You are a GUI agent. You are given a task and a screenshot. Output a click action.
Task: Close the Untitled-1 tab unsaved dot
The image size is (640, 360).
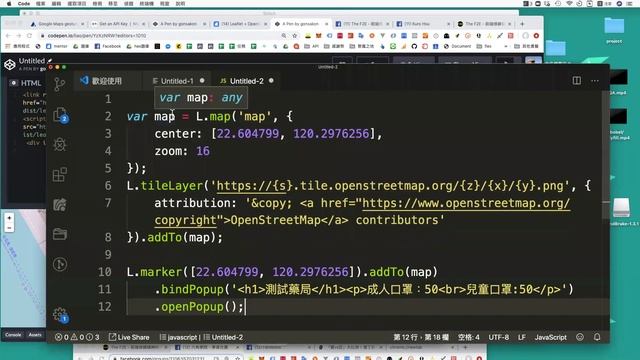click(202, 81)
